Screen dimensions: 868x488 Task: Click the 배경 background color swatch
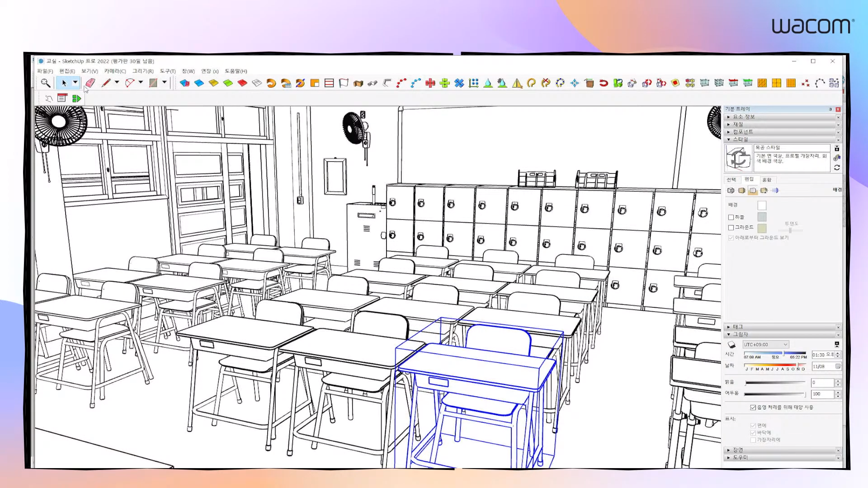point(762,206)
